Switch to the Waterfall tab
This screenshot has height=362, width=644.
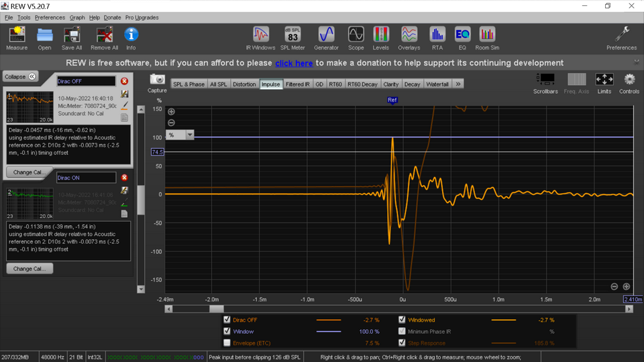point(437,84)
